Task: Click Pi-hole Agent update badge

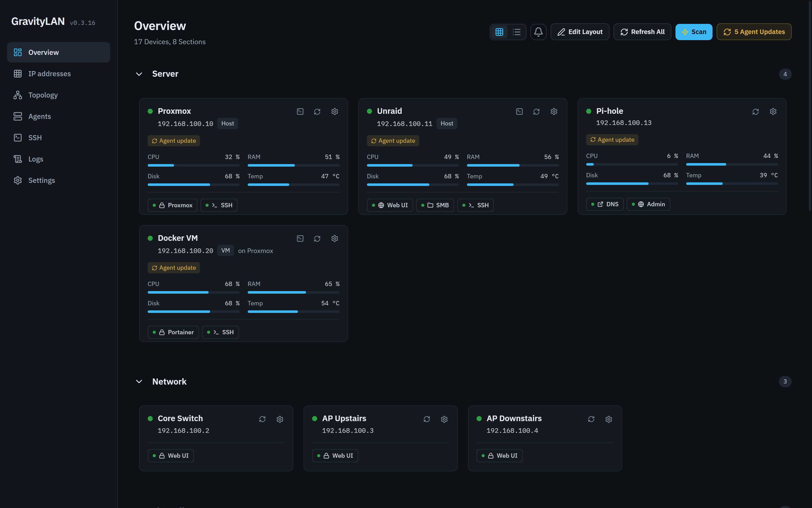Action: pyautogui.click(x=612, y=140)
